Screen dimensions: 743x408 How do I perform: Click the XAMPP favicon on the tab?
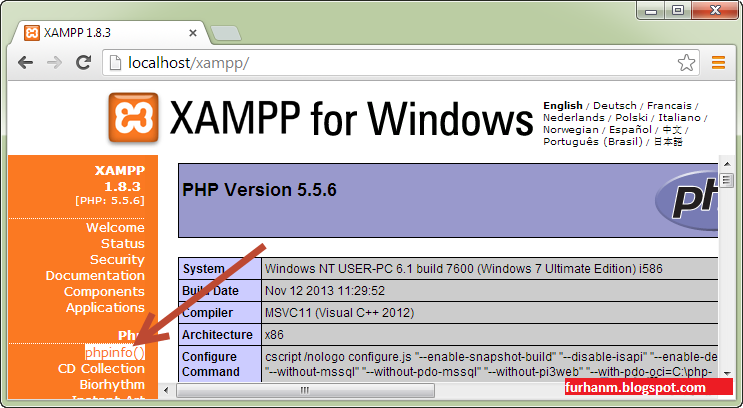coord(32,33)
